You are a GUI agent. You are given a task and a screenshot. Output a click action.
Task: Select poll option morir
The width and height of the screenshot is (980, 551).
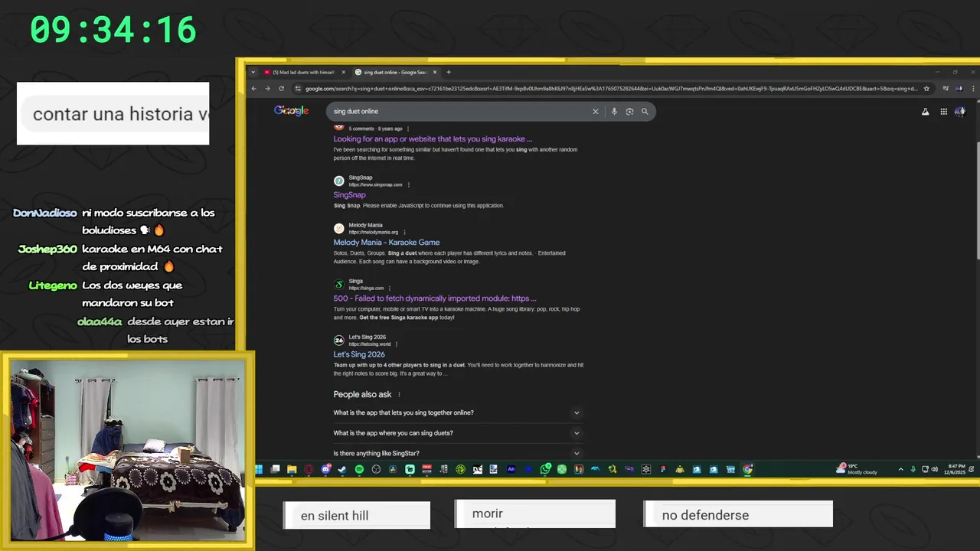pyautogui.click(x=535, y=514)
